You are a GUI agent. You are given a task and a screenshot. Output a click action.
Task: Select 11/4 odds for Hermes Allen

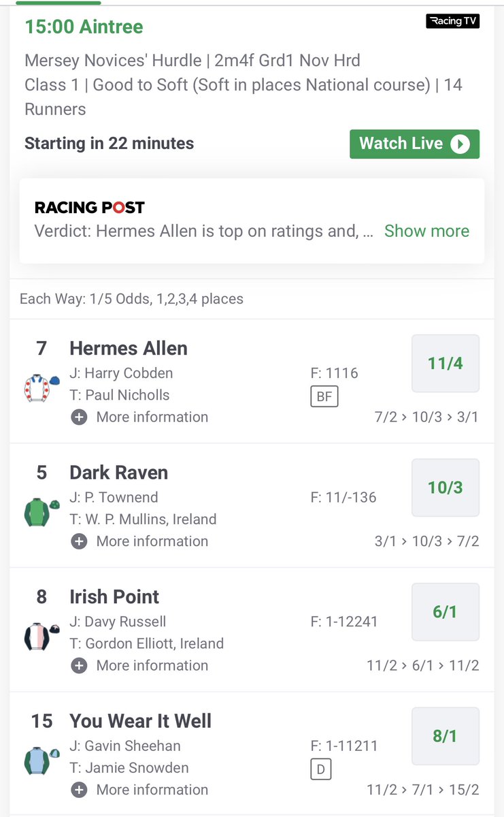446,364
